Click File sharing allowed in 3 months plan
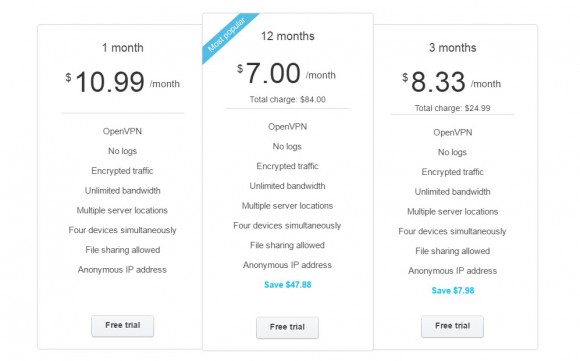The width and height of the screenshot is (580, 361). pyautogui.click(x=452, y=251)
